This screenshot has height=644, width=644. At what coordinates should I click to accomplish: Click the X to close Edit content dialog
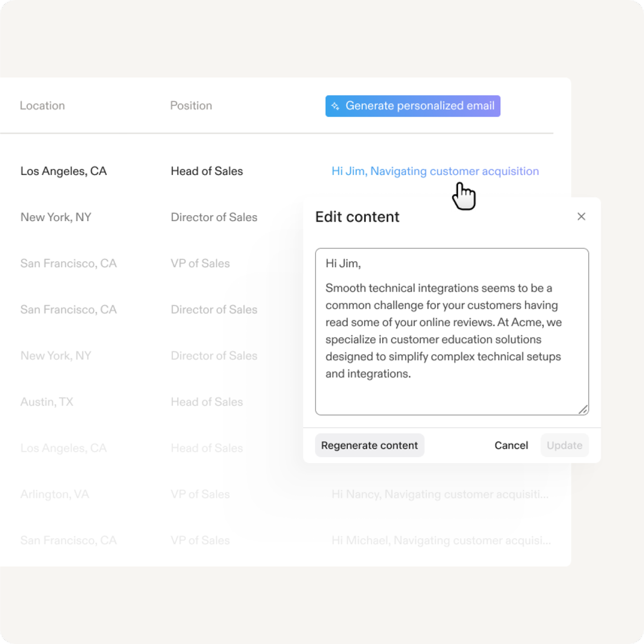pyautogui.click(x=582, y=217)
